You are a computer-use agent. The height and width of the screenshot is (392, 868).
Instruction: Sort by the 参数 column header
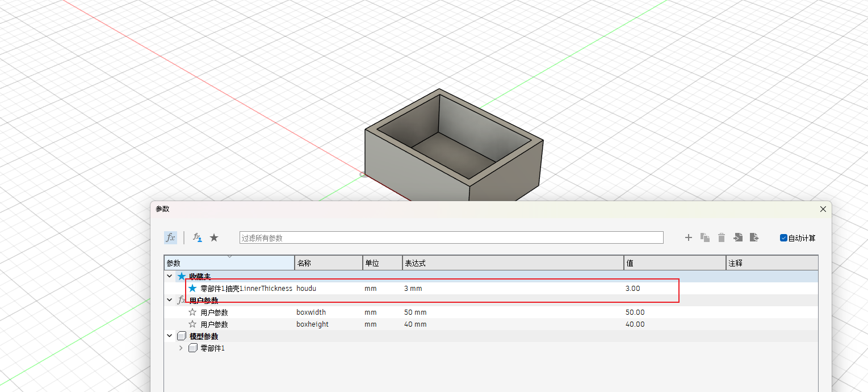click(229, 263)
